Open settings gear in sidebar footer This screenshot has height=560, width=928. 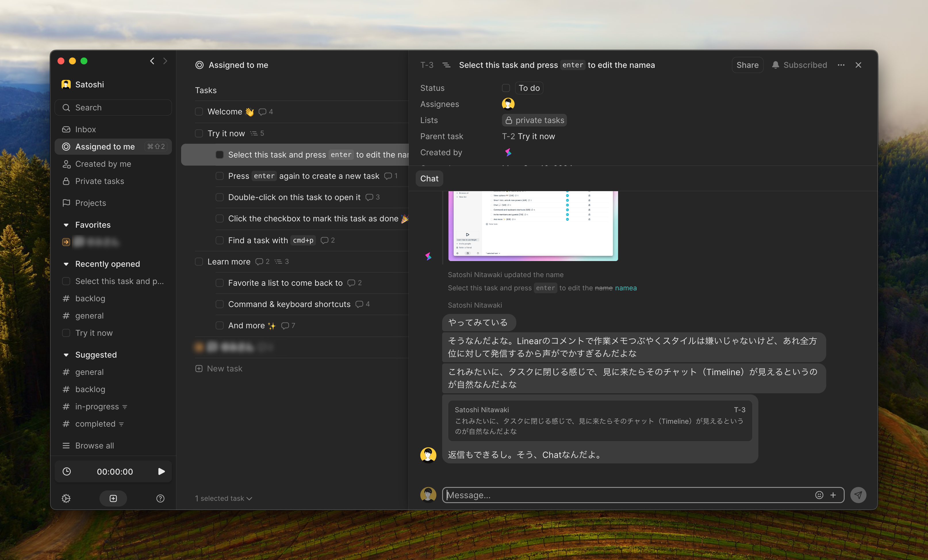point(66,498)
